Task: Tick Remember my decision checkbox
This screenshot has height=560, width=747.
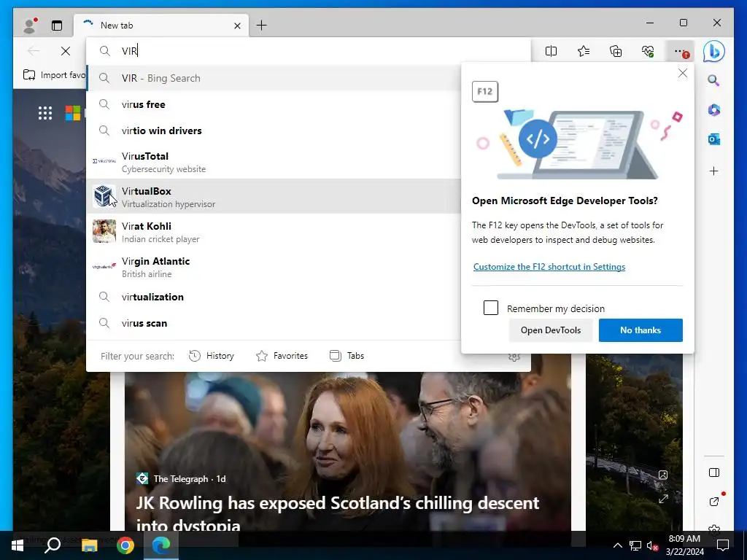Action: pos(491,308)
